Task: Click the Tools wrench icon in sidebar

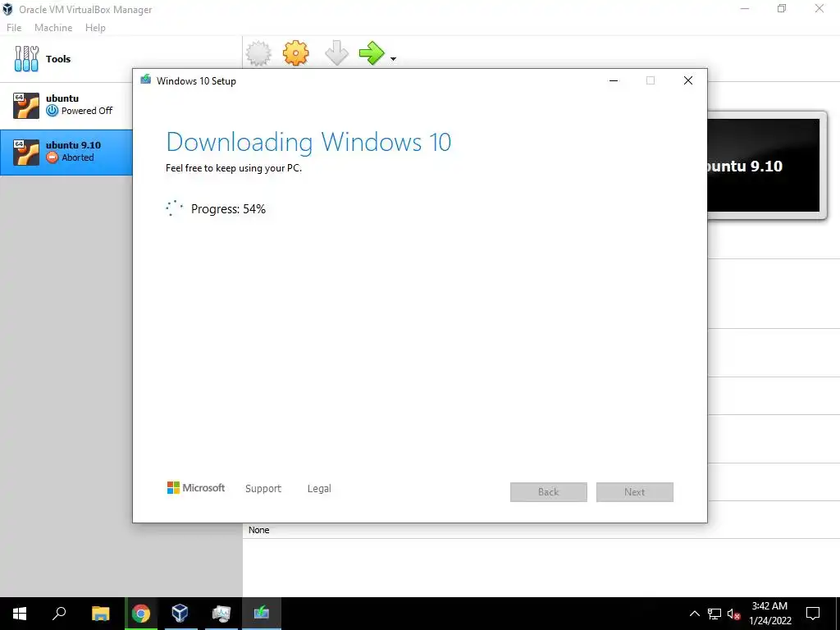Action: click(x=26, y=58)
